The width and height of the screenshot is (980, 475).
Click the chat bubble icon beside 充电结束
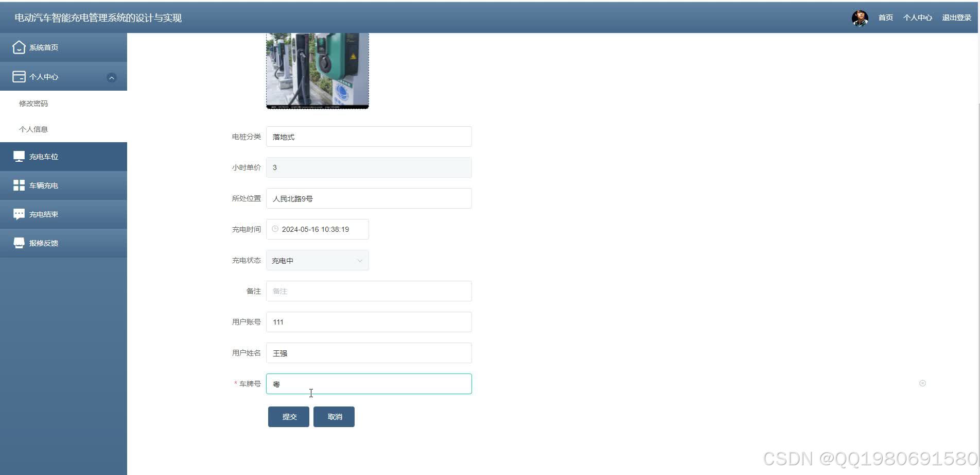[19, 214]
